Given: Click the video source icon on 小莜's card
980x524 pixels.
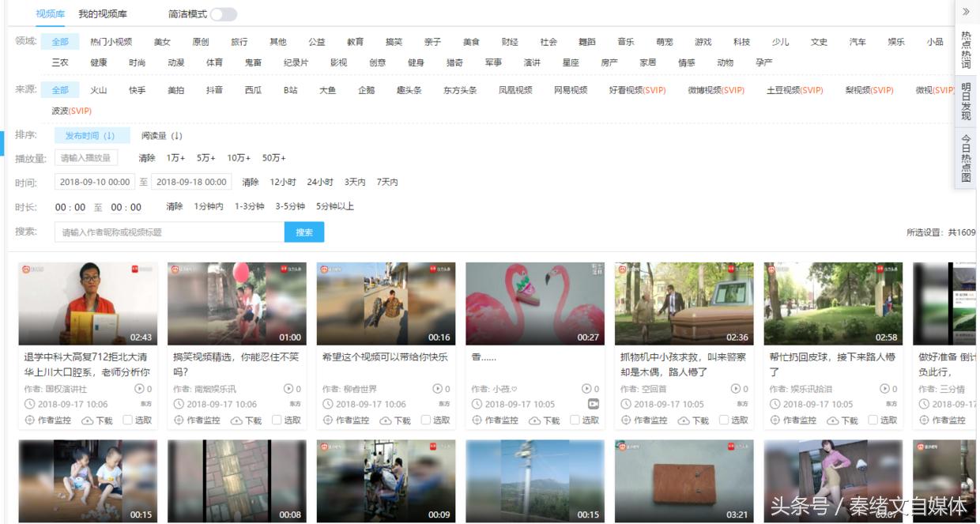Looking at the screenshot, I should click(592, 405).
